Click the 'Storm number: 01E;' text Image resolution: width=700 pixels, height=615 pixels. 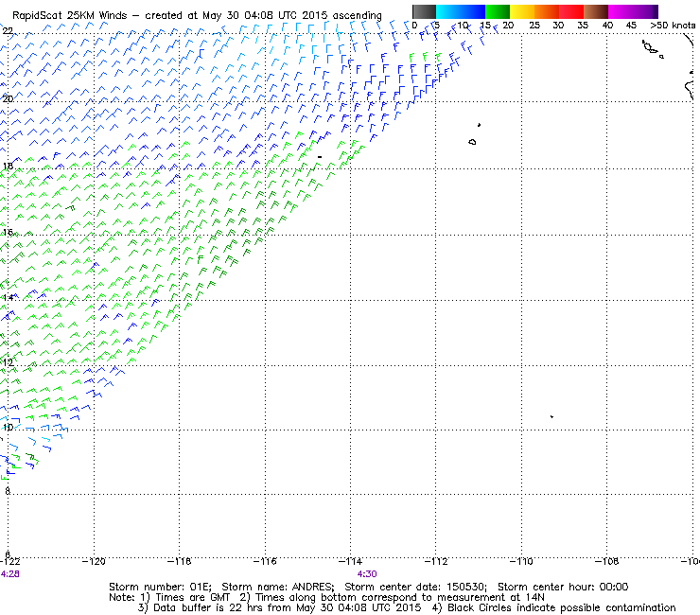(x=160, y=587)
